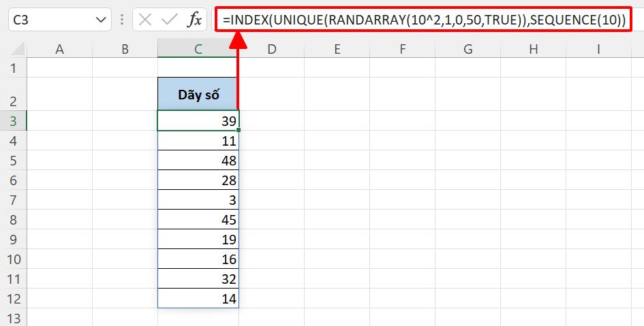The height and width of the screenshot is (326, 644).
Task: Click the formula bar options dots handle
Action: (x=122, y=19)
